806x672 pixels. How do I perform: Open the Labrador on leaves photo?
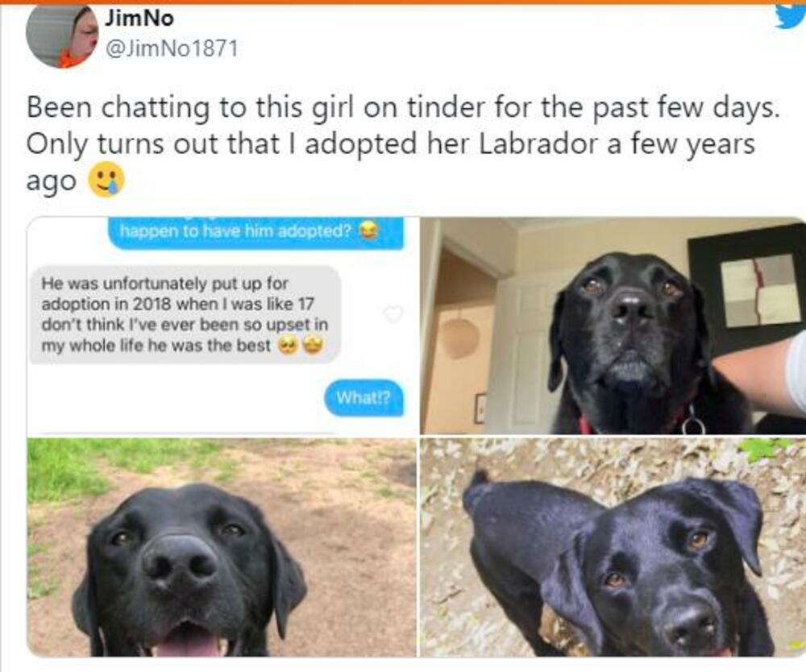tap(613, 548)
